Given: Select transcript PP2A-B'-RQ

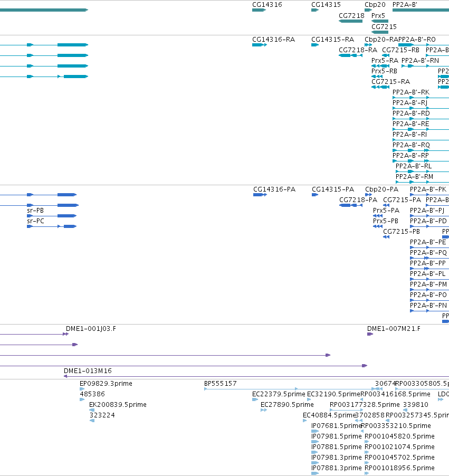Looking at the screenshot, I should click(x=411, y=145).
